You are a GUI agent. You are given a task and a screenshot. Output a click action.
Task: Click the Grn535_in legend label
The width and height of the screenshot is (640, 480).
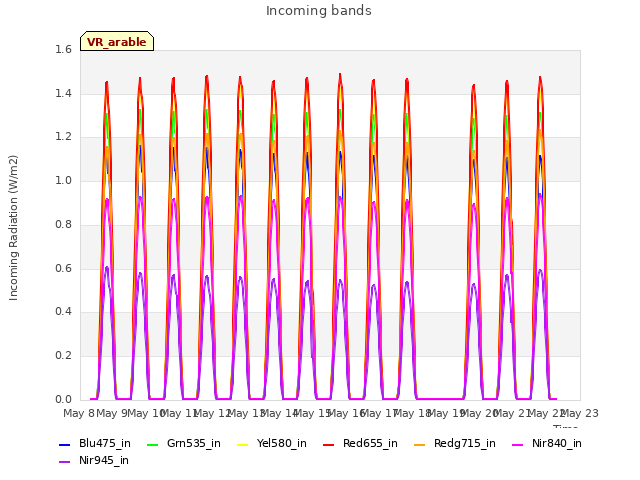(x=194, y=444)
